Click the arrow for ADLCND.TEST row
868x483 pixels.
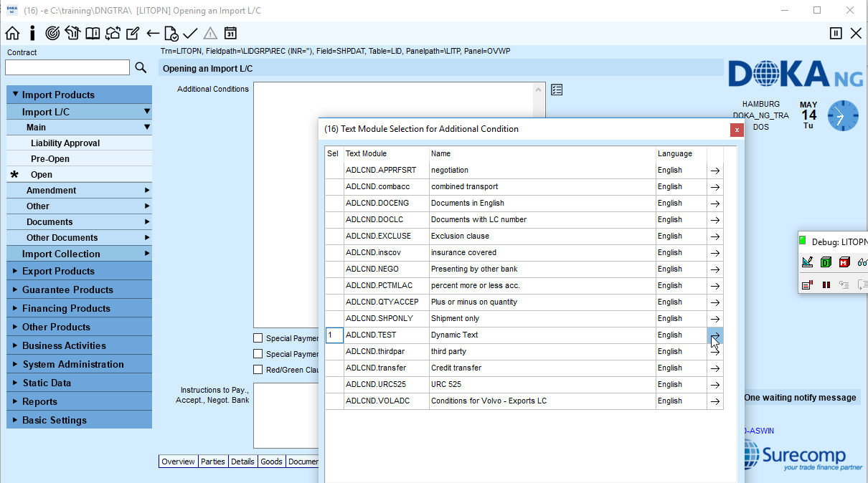pos(715,335)
